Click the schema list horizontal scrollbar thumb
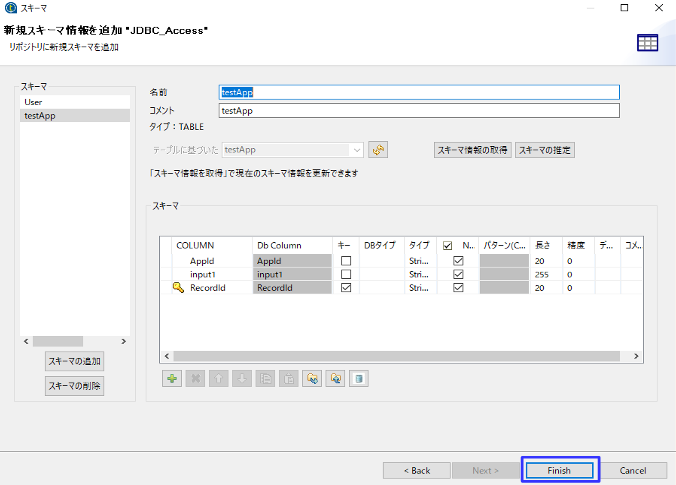Image resolution: width=676 pixels, height=485 pixels. point(58,341)
